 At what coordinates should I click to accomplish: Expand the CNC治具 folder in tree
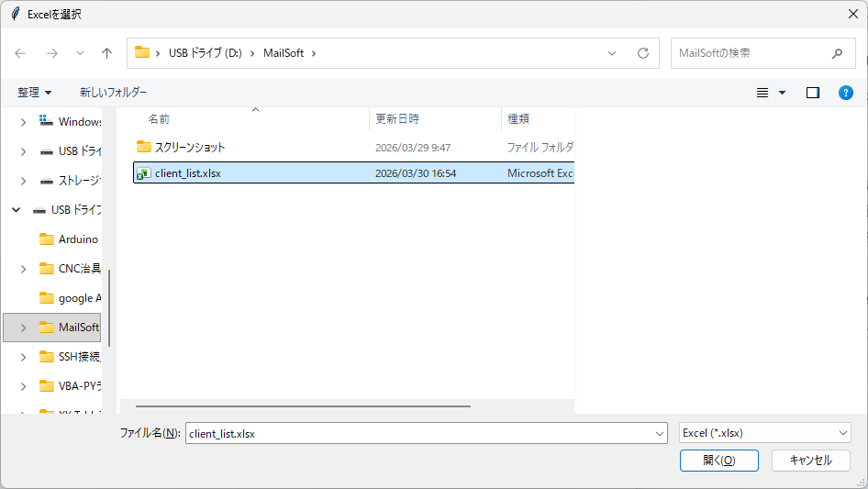pos(24,269)
